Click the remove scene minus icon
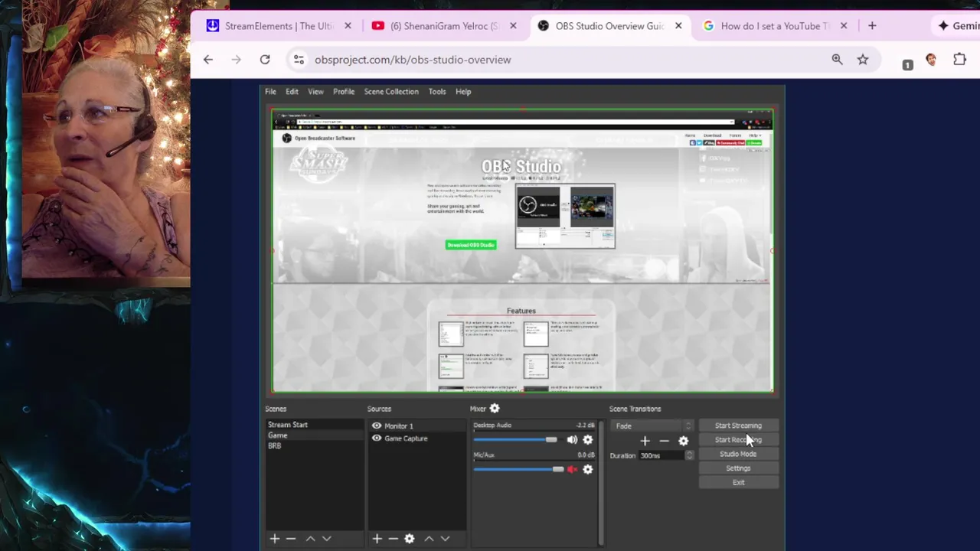Viewport: 980px width, 551px height. 291,539
